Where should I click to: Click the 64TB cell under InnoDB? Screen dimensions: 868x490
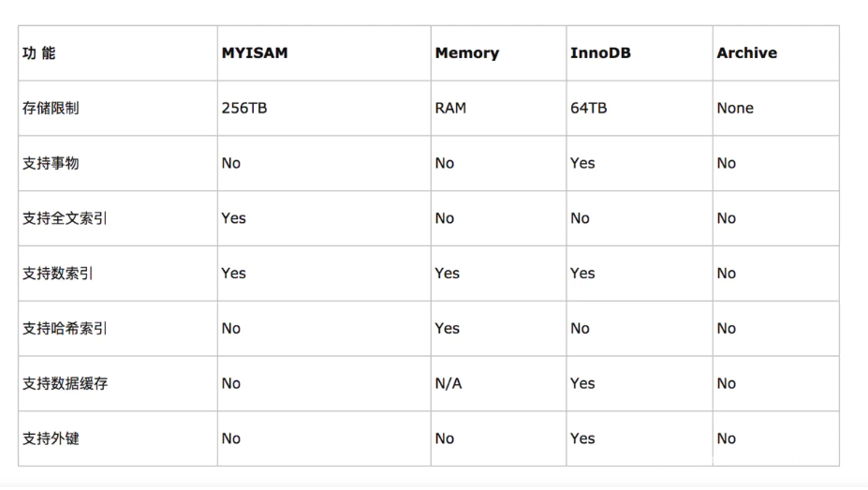[588, 108]
